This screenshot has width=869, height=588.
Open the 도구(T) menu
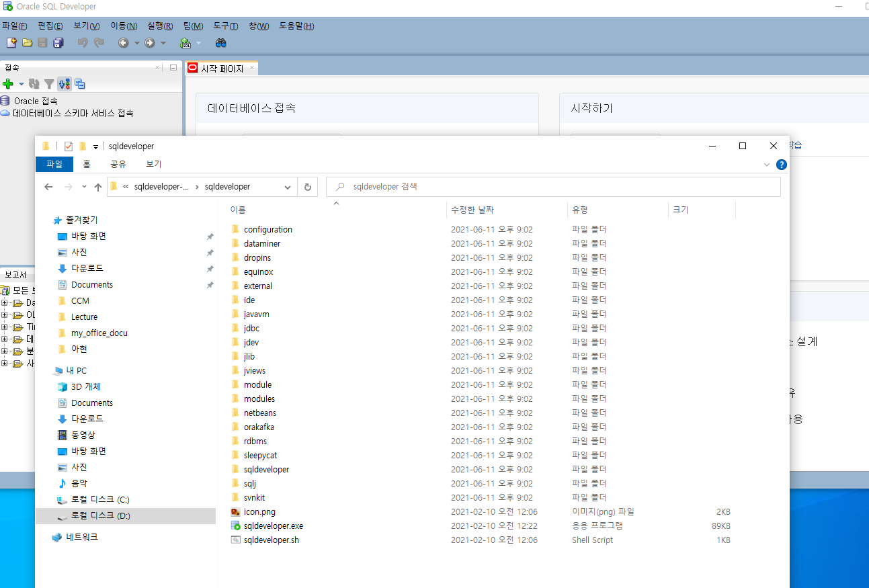[226, 26]
